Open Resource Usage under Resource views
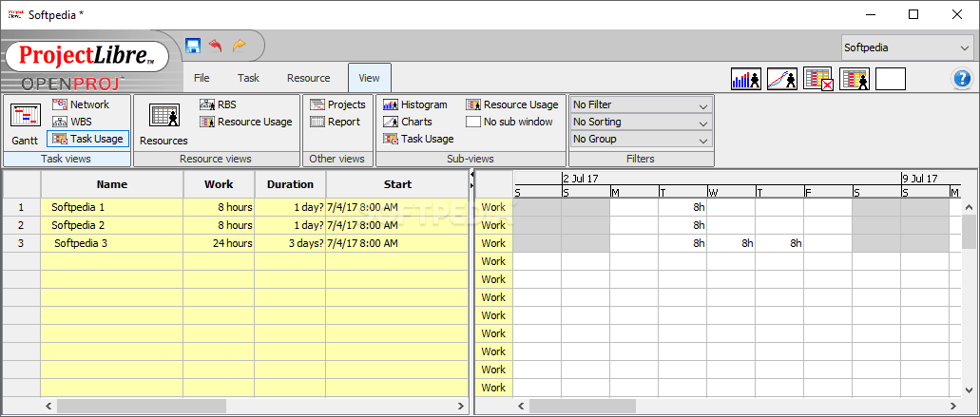The image size is (980, 417). pyautogui.click(x=246, y=122)
